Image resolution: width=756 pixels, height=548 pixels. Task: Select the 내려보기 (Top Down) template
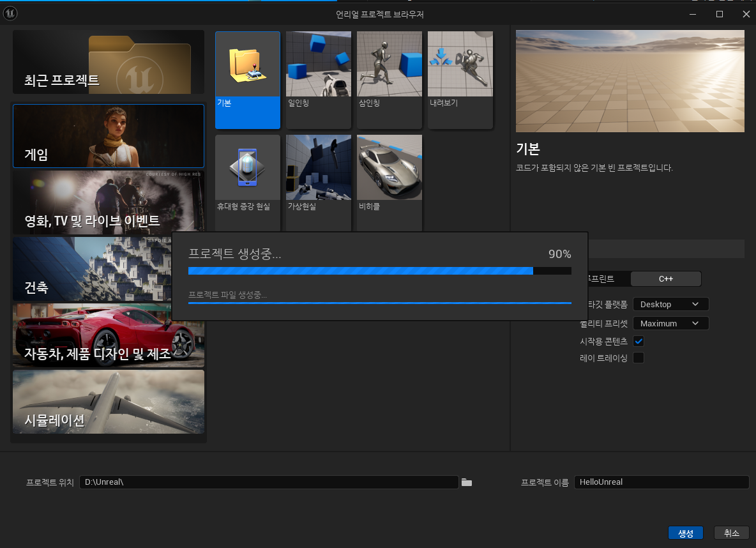tap(460, 64)
